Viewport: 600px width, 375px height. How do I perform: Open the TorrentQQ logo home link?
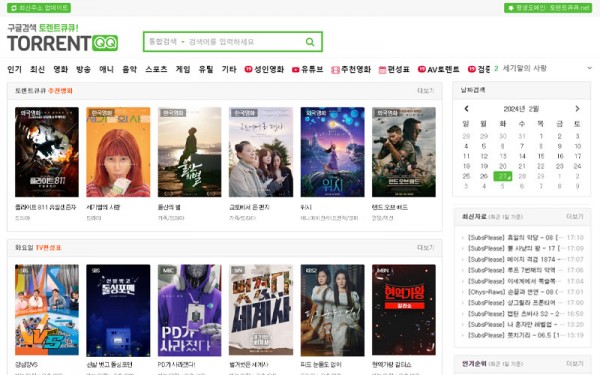coord(62,43)
